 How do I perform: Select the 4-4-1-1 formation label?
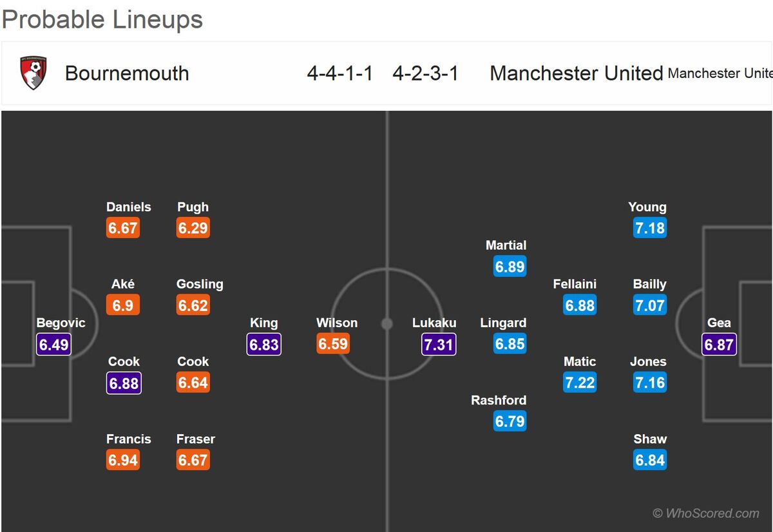[340, 73]
